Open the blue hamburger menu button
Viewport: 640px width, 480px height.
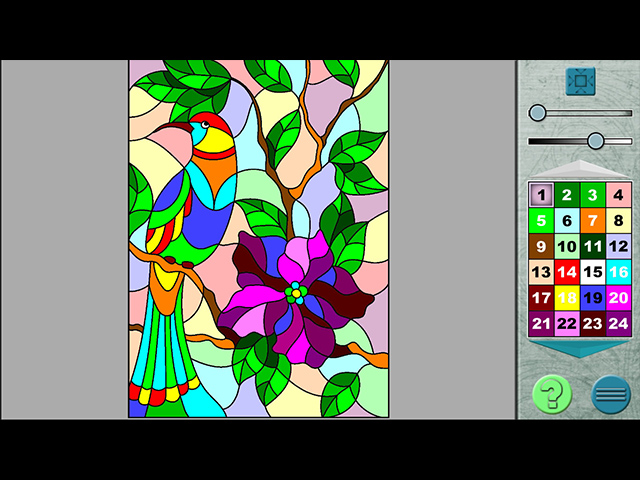(x=610, y=394)
